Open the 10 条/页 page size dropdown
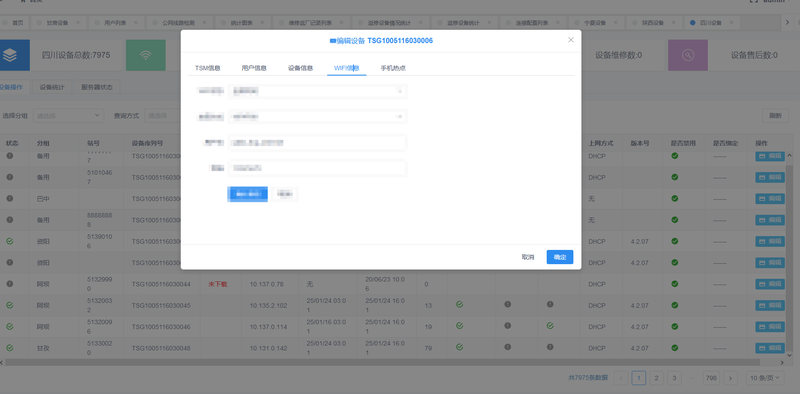The width and height of the screenshot is (800, 394). (x=766, y=378)
